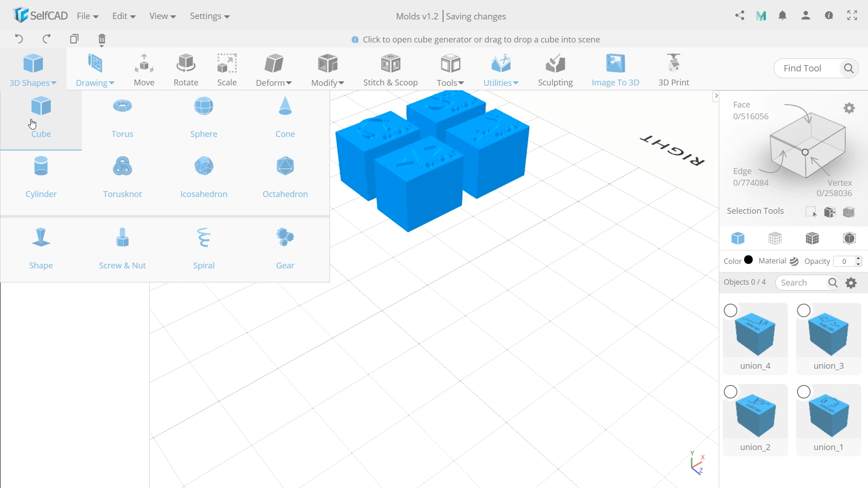
Task: Select the union_4 object radio button
Action: point(731,311)
